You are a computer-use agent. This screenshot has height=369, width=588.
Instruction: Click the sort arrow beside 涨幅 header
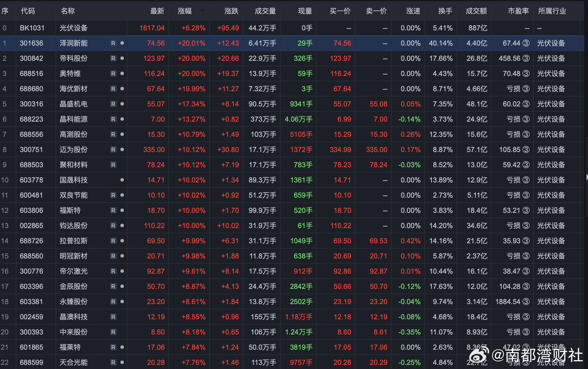(x=203, y=11)
